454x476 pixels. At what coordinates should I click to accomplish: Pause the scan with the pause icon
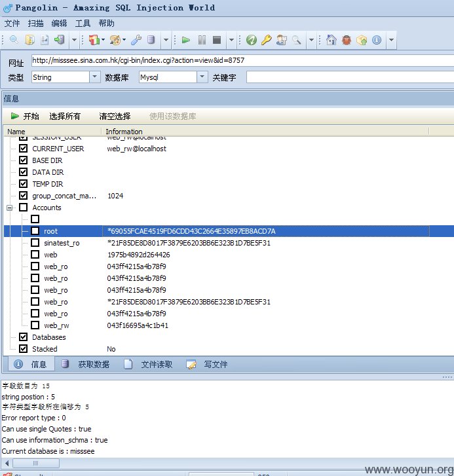click(202, 40)
